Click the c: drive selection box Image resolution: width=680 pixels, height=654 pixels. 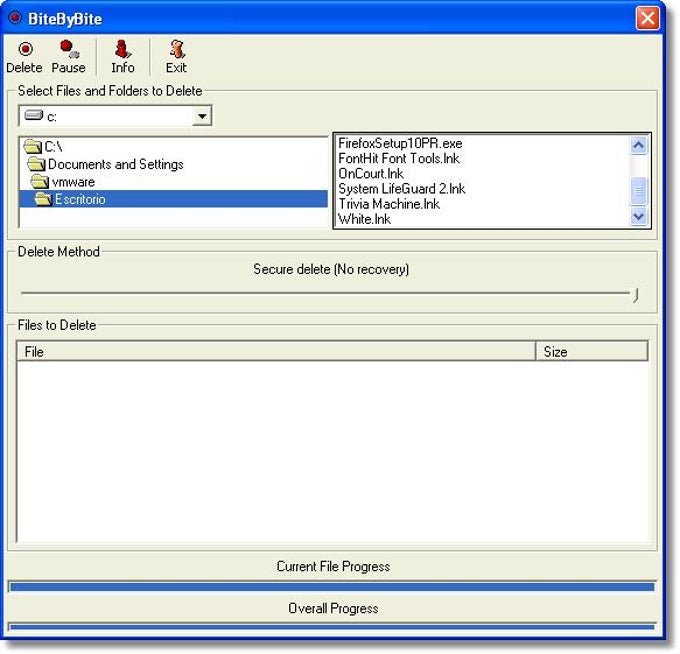(115, 116)
